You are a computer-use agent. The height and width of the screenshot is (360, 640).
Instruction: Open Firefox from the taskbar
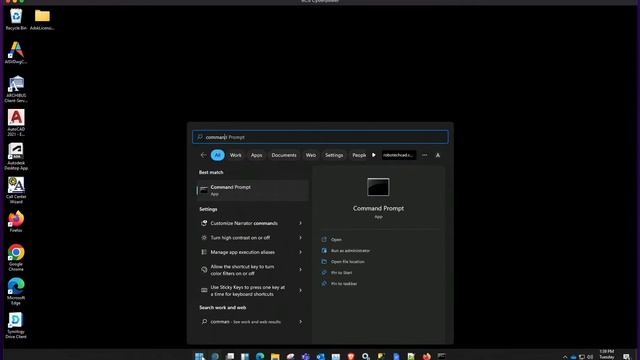[426, 356]
